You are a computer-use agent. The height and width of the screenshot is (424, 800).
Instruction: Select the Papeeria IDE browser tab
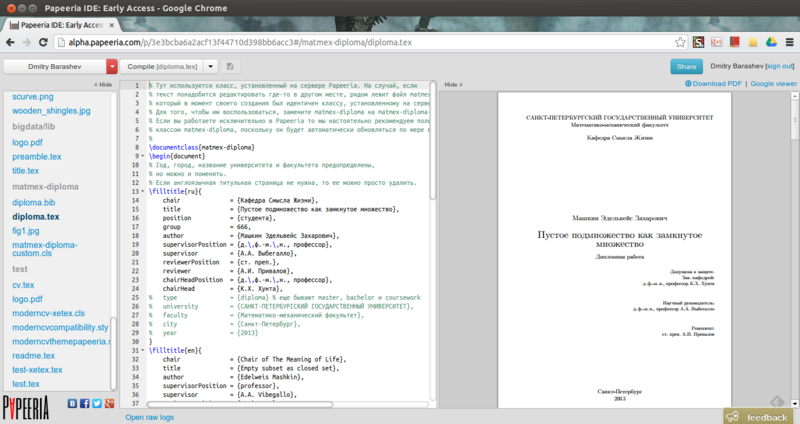(x=61, y=24)
